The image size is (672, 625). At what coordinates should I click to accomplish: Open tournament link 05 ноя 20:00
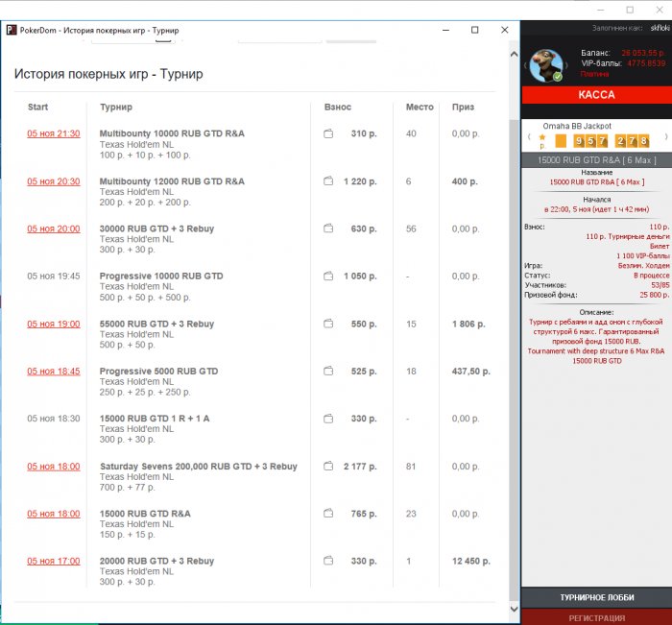54,228
